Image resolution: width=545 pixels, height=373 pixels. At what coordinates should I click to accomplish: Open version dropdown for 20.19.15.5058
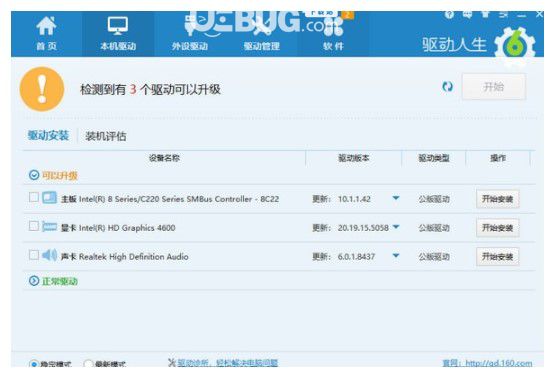(396, 227)
